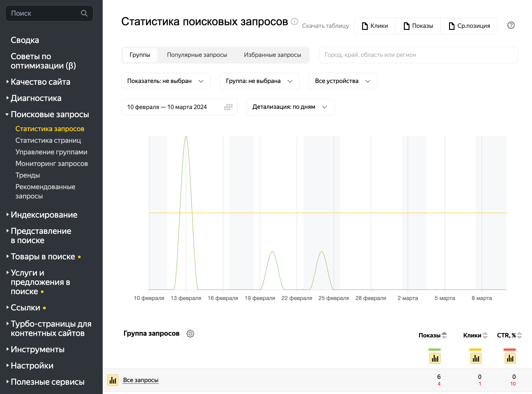The image size is (532, 394).
Task: Open Статистика страниц page
Action: point(48,140)
